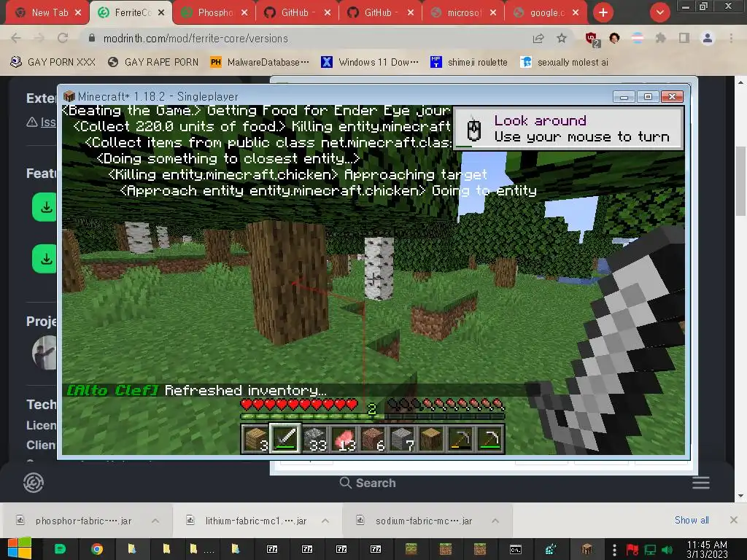Select the raw porkchop stack of 13
This screenshot has height=560, width=747.
(x=344, y=438)
